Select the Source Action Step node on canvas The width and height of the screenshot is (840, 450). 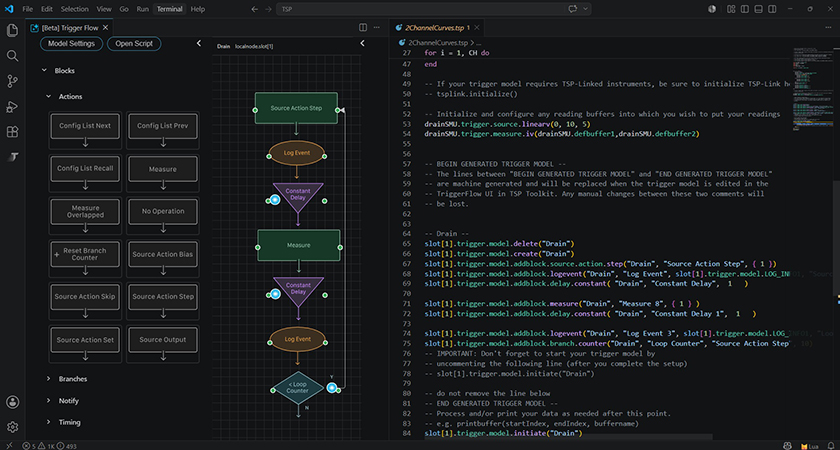click(296, 108)
